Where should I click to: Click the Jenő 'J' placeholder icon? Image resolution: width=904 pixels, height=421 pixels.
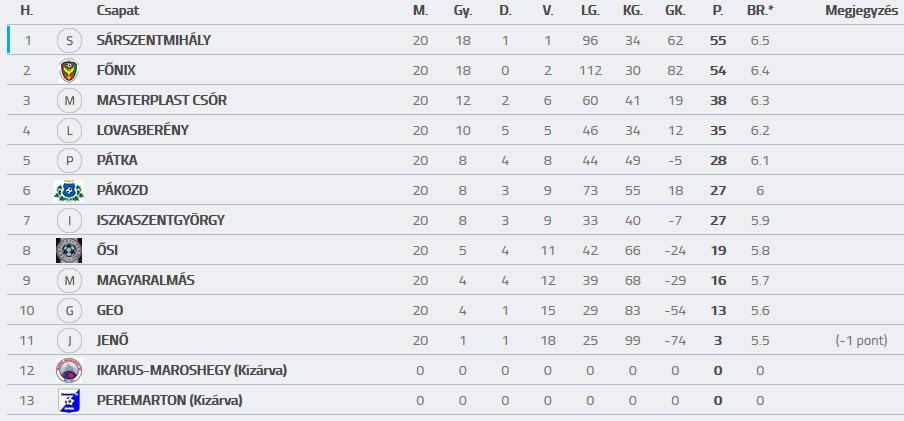pos(70,340)
